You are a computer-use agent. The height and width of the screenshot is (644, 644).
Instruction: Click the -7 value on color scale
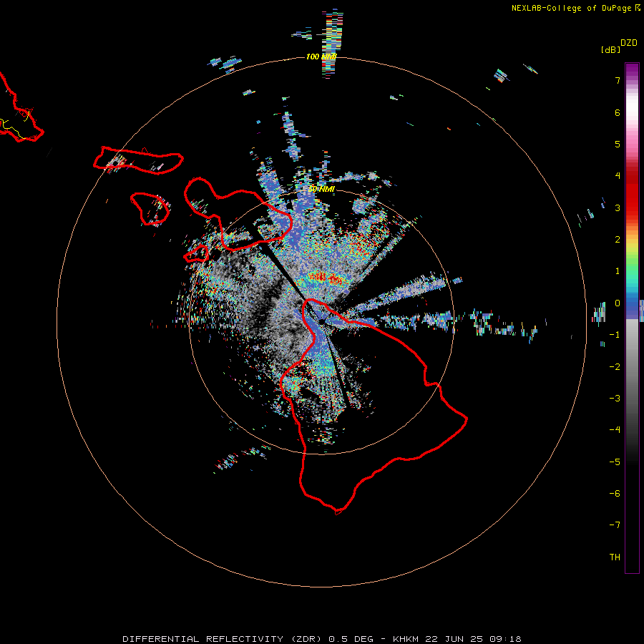click(615, 525)
